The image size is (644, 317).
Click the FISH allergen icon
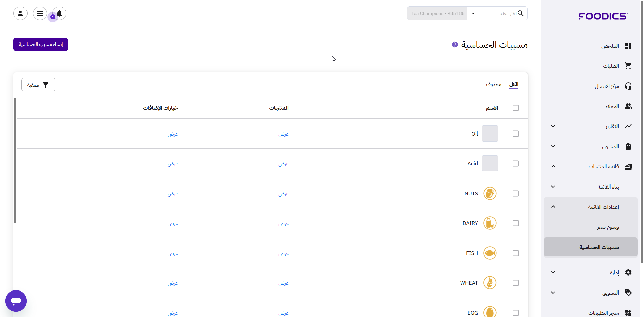(490, 253)
